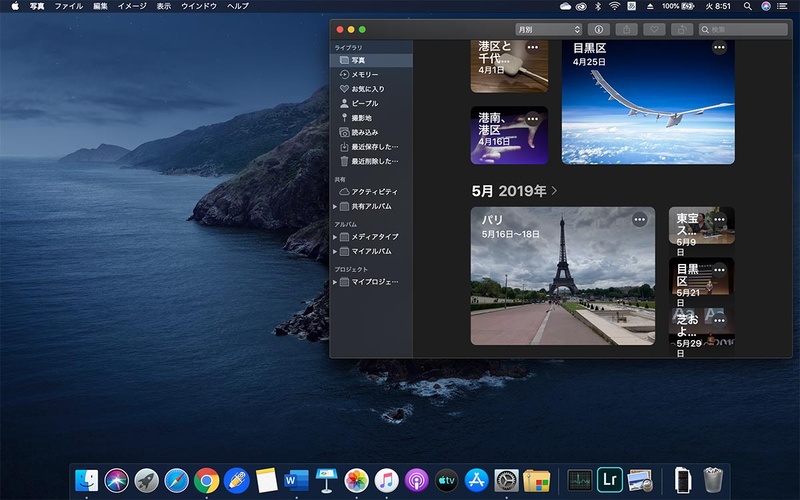Screen dimensions: 800x500
Task: Click the 5月 2019年 heading chevron
Action: point(554,191)
